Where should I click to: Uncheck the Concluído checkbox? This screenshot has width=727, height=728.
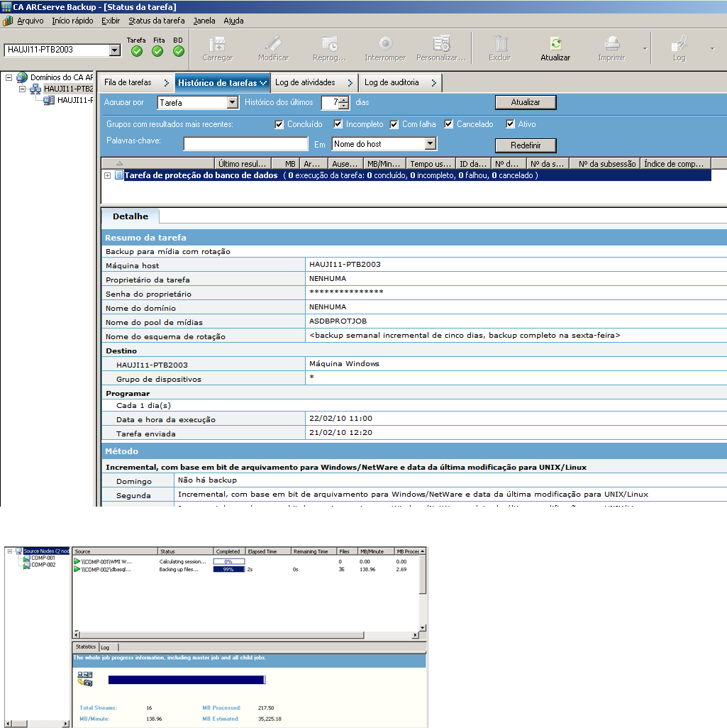[x=279, y=124]
